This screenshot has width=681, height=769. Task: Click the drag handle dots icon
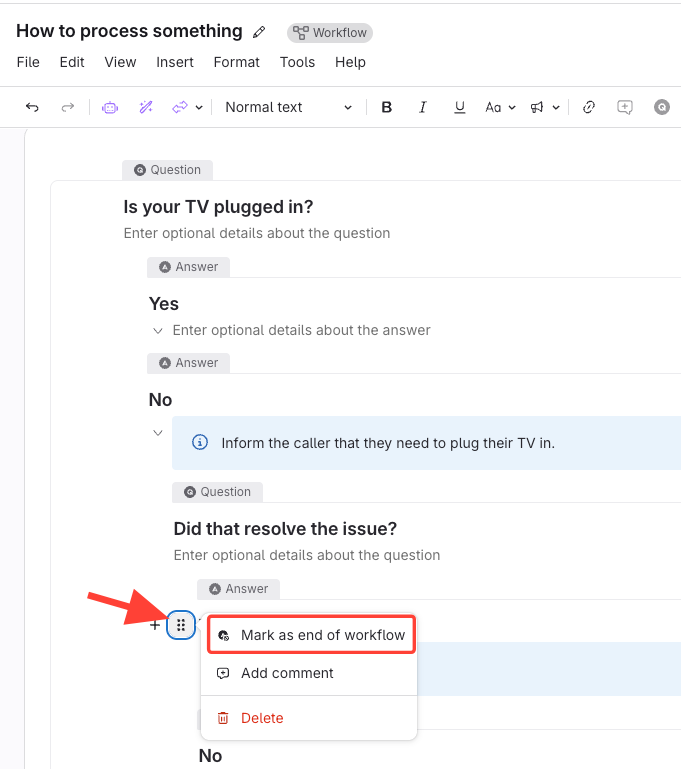(181, 625)
